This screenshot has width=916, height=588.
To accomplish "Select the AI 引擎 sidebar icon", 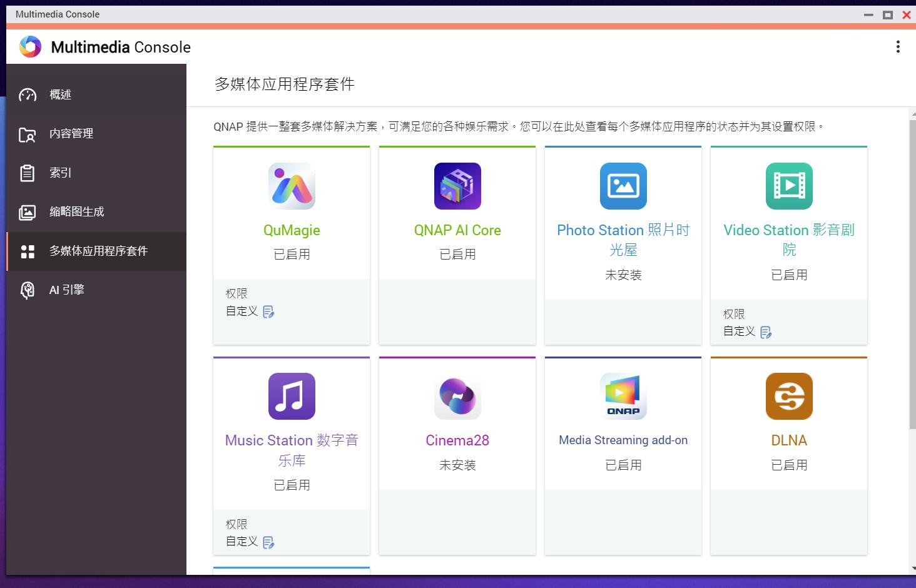I will [28, 289].
